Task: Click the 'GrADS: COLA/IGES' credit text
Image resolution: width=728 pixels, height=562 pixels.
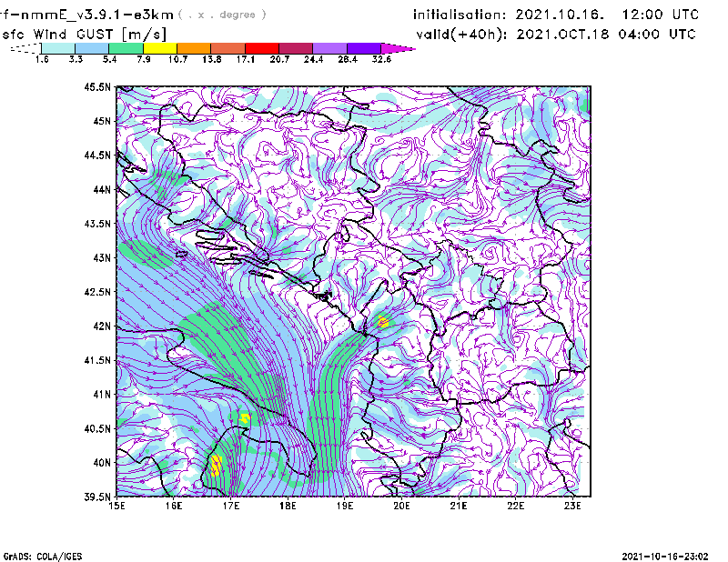Action: click(43, 557)
